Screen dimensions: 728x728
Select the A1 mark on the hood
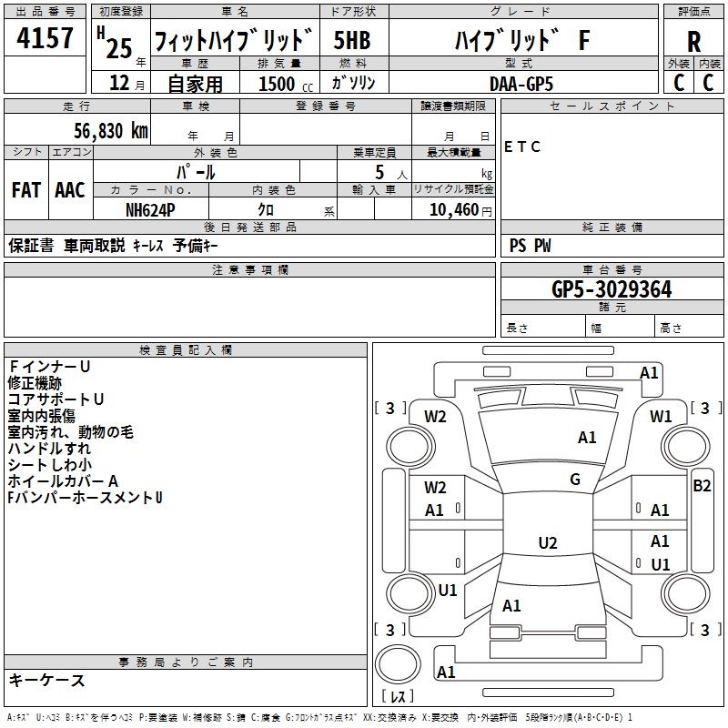[x=587, y=438]
